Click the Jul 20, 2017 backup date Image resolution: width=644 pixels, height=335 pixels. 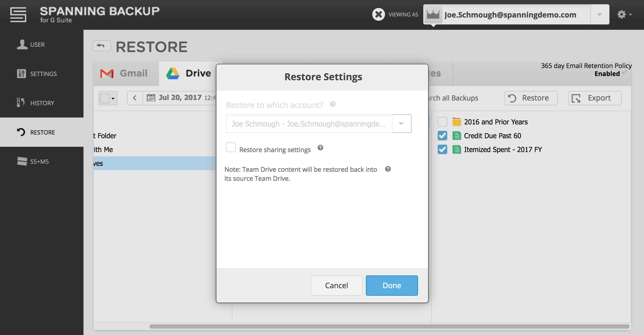[x=180, y=98]
